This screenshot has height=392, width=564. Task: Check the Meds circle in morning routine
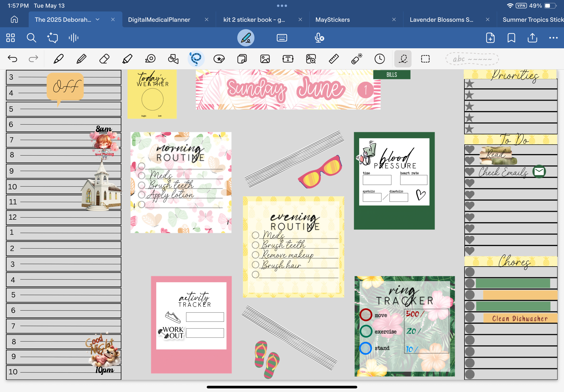141,175
